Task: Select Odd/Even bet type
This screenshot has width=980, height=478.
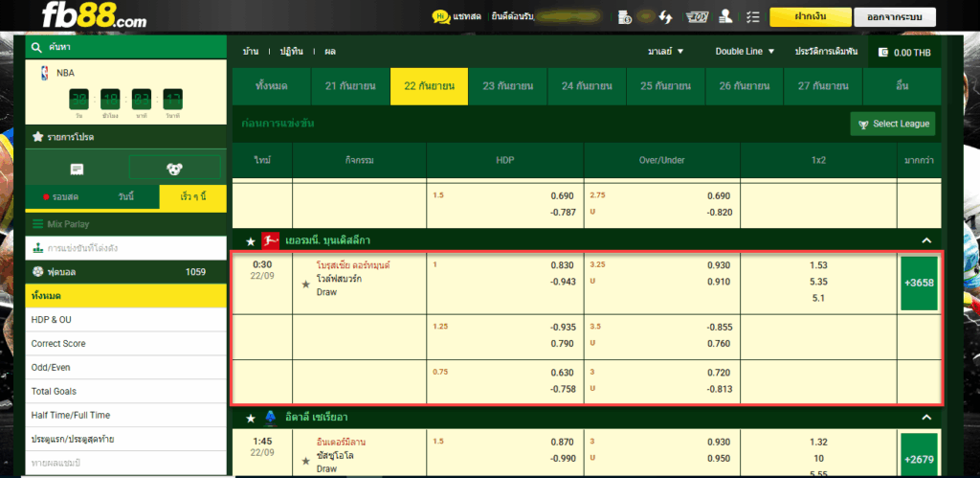Action: point(125,367)
